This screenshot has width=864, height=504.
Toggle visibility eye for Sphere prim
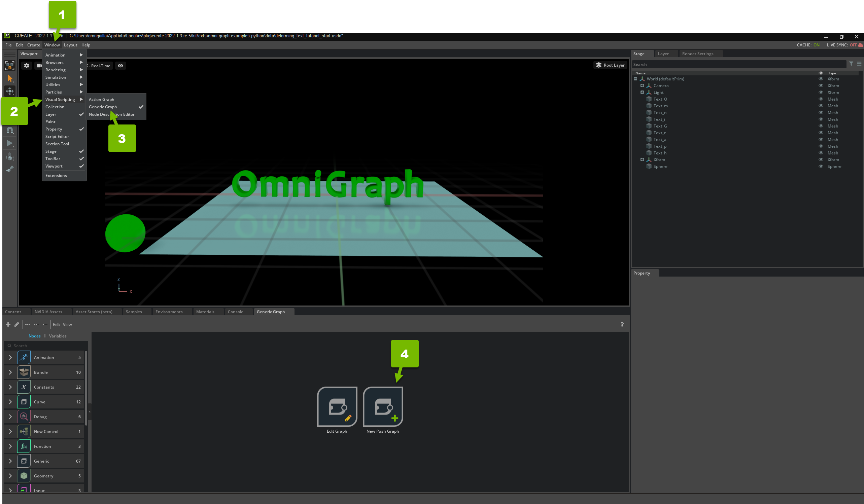[x=821, y=167]
